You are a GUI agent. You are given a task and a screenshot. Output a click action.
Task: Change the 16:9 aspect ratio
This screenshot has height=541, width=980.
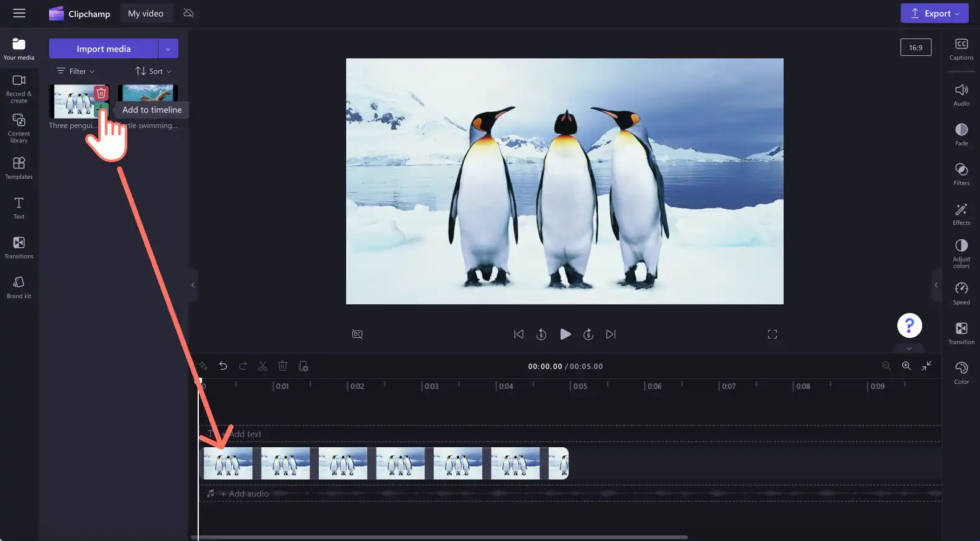tap(915, 47)
